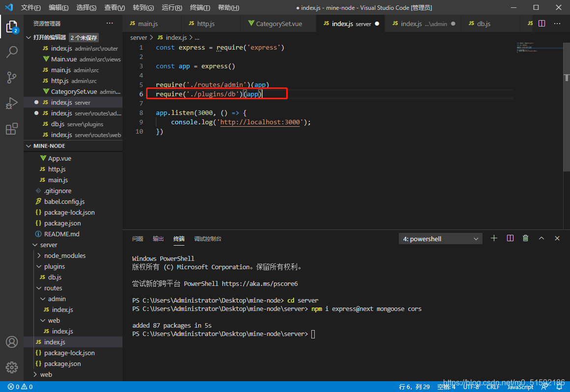Screen dimensions: 570x392
Task: Open the Manage gear settings
Action: 12,367
